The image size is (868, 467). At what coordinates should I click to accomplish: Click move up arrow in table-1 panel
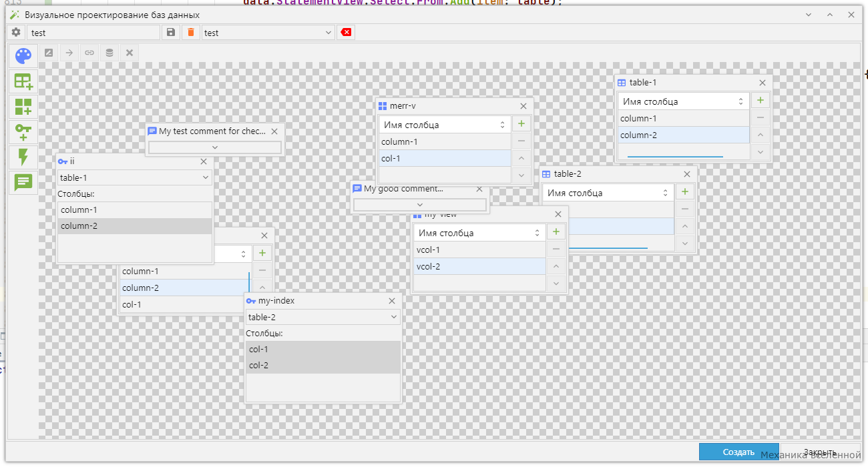(761, 135)
